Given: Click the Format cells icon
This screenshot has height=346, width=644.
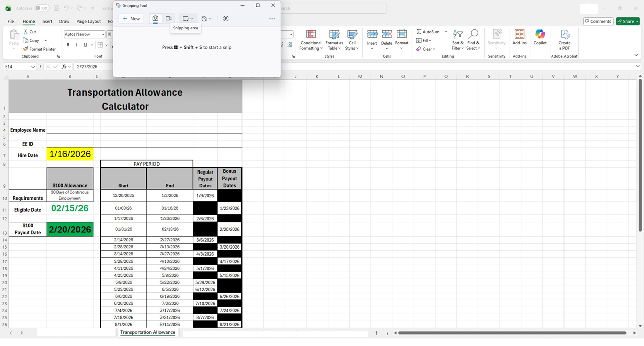Looking at the screenshot, I should (x=402, y=34).
